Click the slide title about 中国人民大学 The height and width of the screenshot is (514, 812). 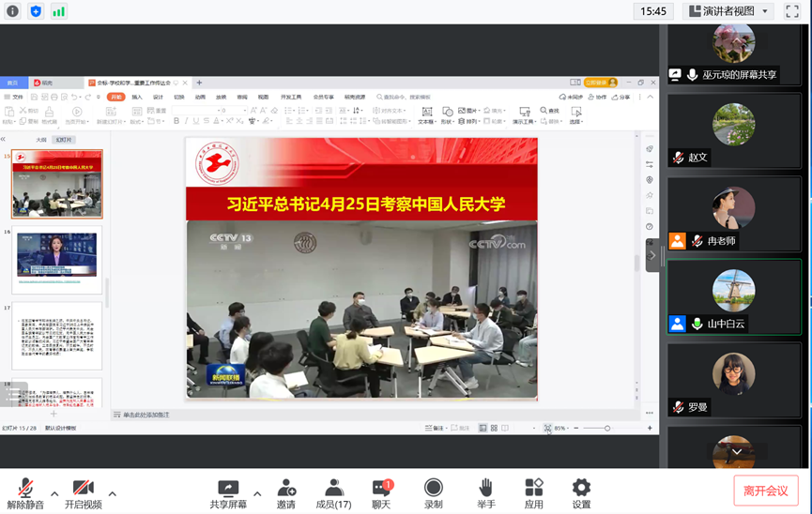[x=366, y=204]
